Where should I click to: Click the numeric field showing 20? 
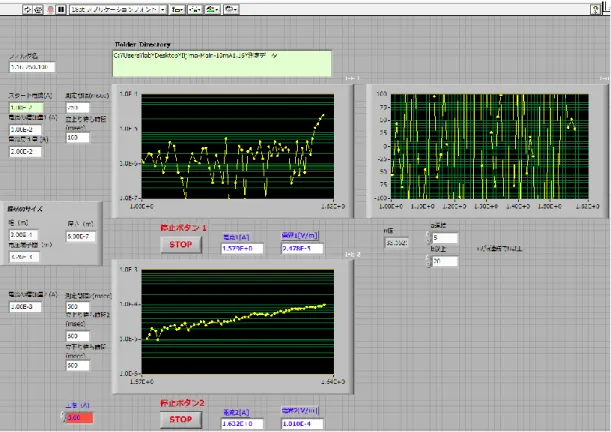pyautogui.click(x=445, y=261)
